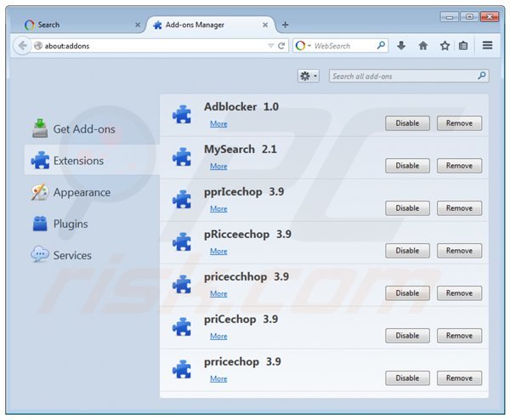Click prricechop puzzle piece icon
The width and height of the screenshot is (510, 420).
pos(182,370)
